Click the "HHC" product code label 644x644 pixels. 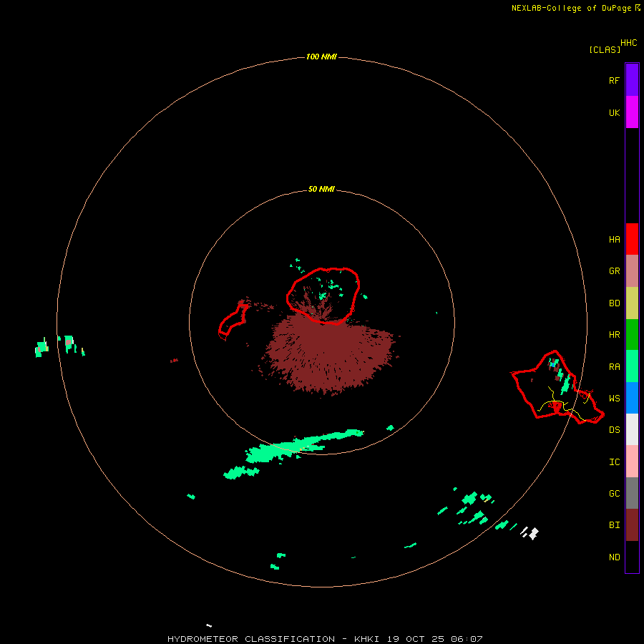[628, 43]
